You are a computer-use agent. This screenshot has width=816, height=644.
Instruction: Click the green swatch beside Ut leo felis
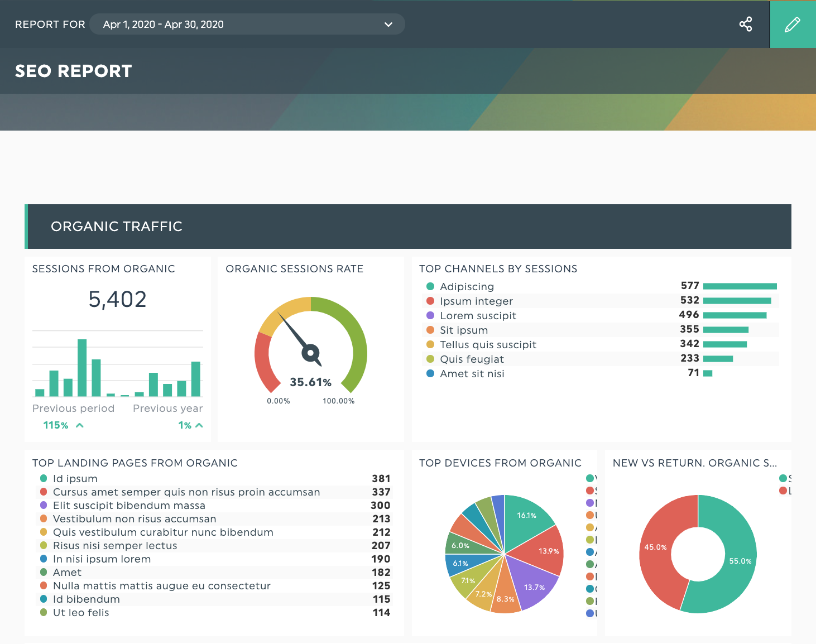pos(43,612)
